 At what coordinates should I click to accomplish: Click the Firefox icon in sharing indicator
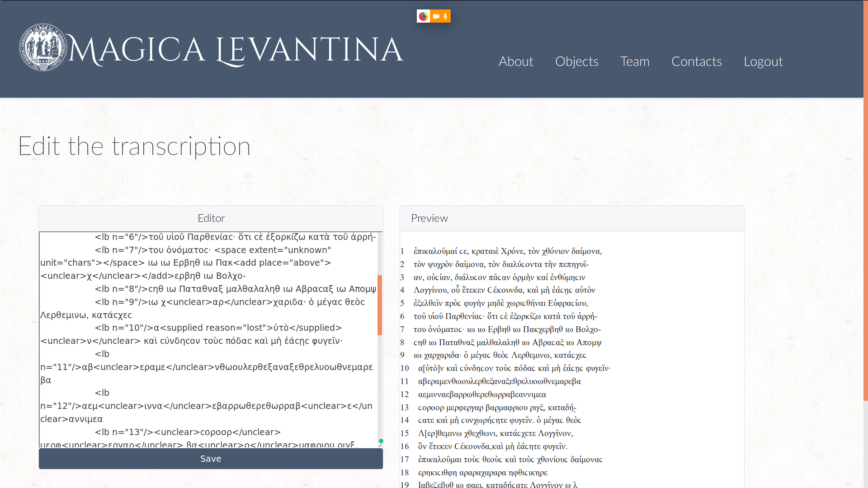pyautogui.click(x=423, y=16)
